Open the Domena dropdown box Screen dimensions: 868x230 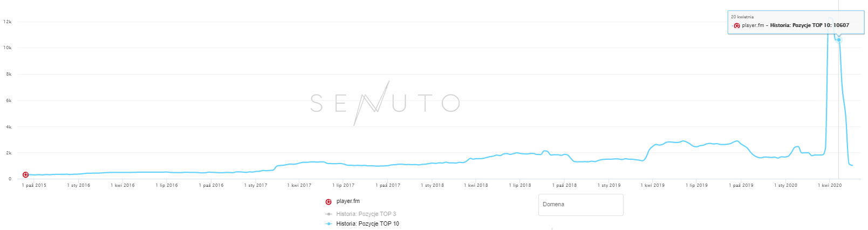click(x=580, y=205)
